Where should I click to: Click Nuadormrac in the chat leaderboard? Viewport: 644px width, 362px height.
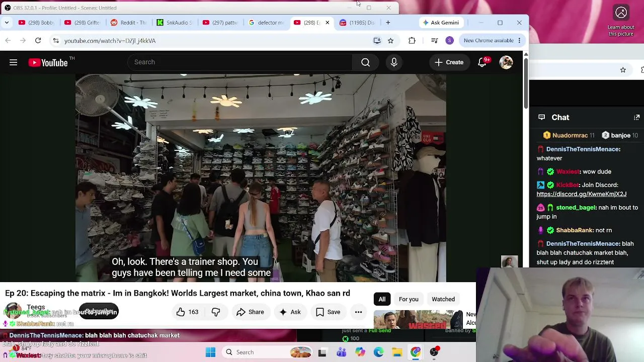570,135
